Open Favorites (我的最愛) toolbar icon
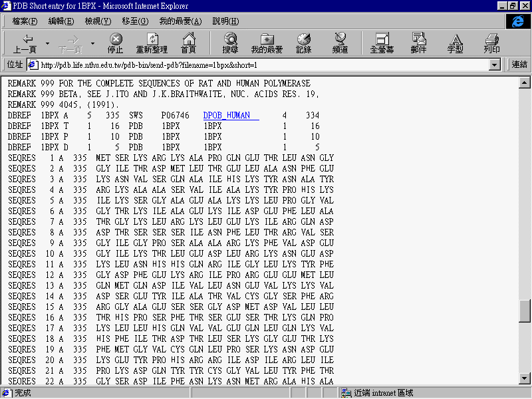This screenshot has height=399, width=532. [267, 43]
